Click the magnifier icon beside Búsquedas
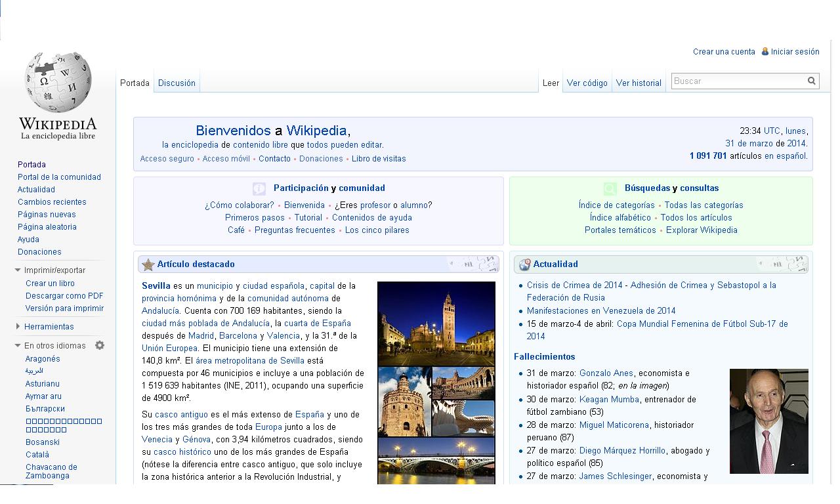The width and height of the screenshot is (840, 504). point(610,188)
